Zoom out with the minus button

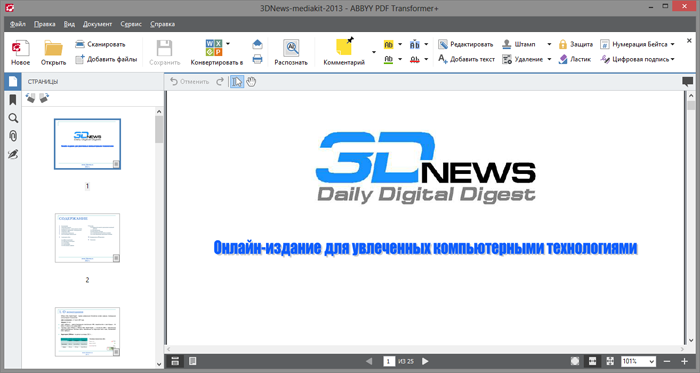667,361
